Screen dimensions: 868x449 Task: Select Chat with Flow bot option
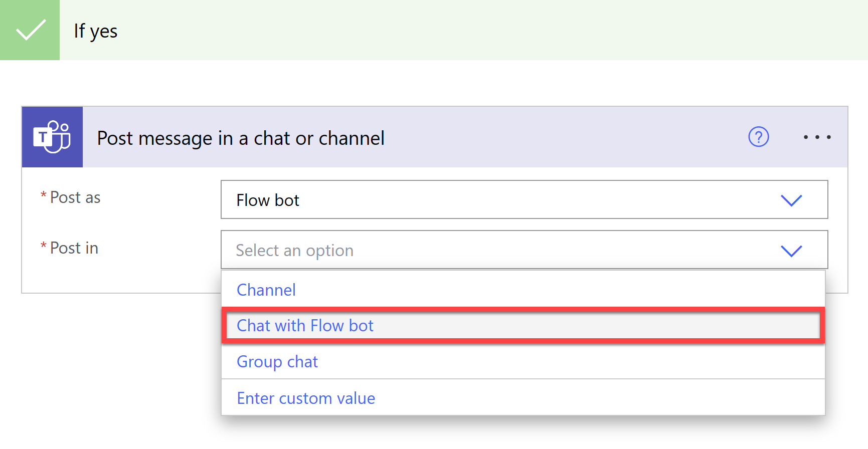pos(523,326)
